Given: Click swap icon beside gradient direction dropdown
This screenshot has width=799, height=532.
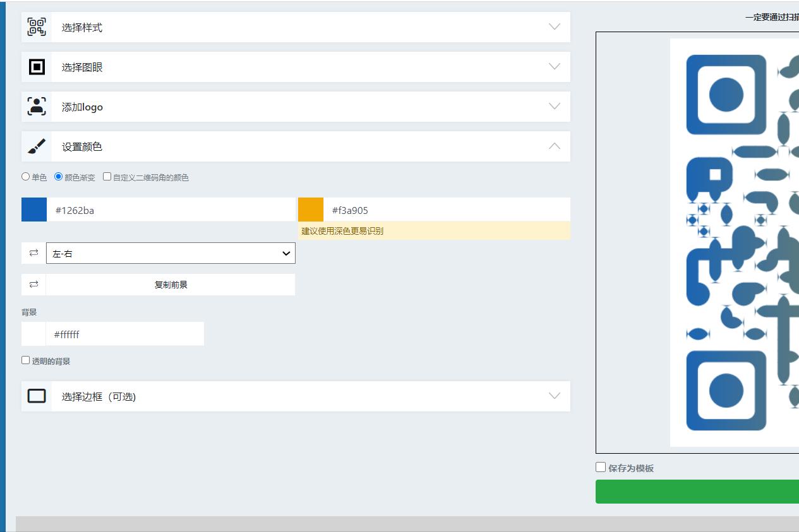Looking at the screenshot, I should pyautogui.click(x=33, y=253).
